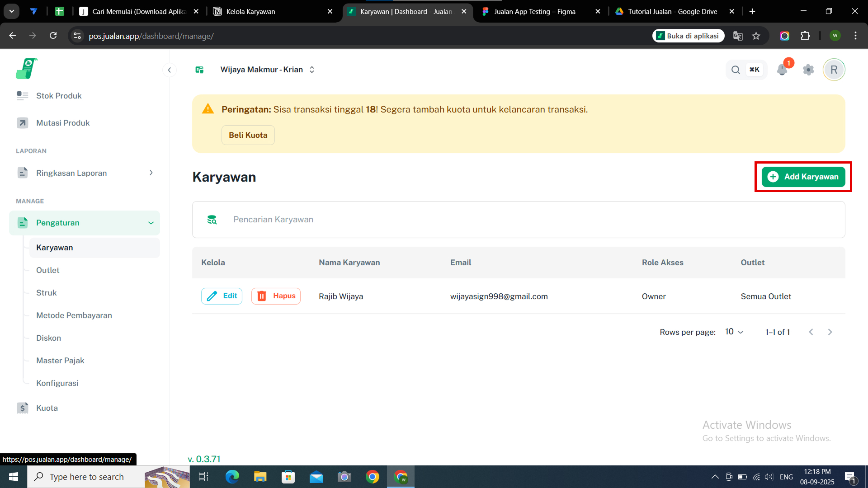
Task: Click Hapus for Rajib Wijaya
Action: coord(276,296)
